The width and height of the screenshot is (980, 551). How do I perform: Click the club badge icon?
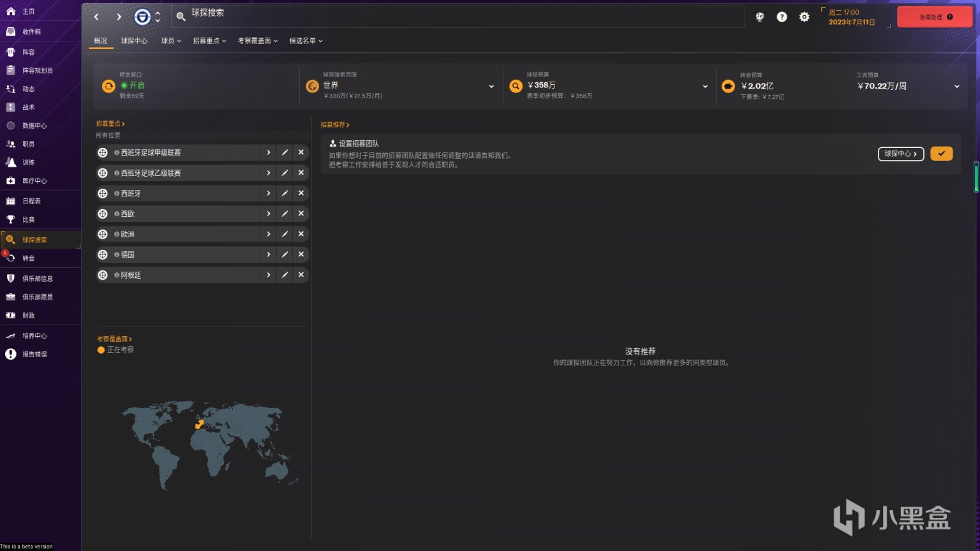(142, 17)
